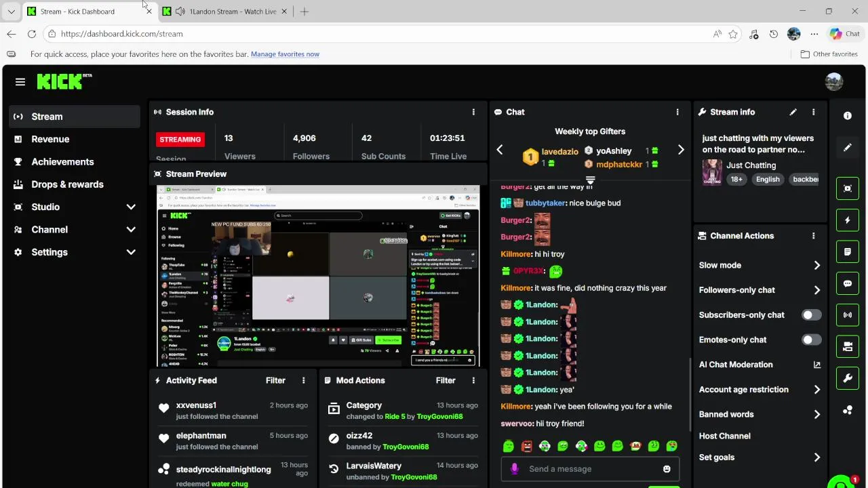Click the Edge Copilot Chat button
Viewport: 868px width, 488px height.
[844, 34]
